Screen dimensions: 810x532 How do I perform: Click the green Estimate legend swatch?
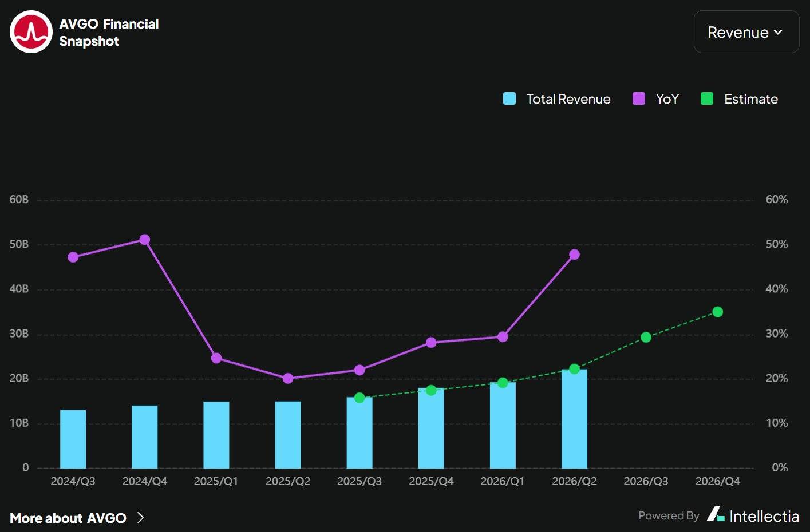[707, 99]
